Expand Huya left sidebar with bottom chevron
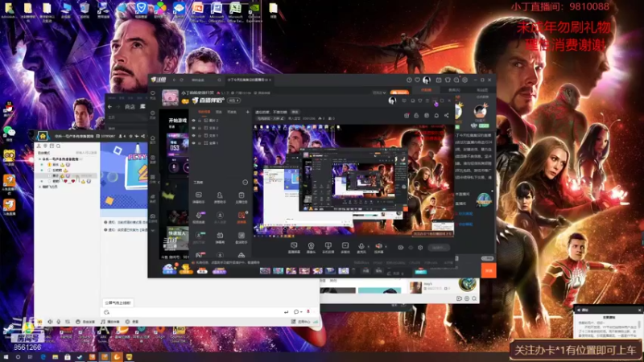 click(153, 231)
